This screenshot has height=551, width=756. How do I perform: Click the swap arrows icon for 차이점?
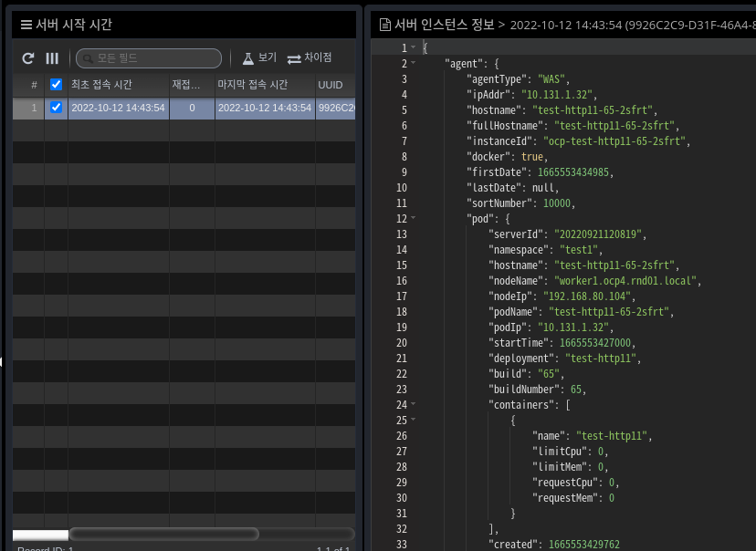tap(294, 58)
